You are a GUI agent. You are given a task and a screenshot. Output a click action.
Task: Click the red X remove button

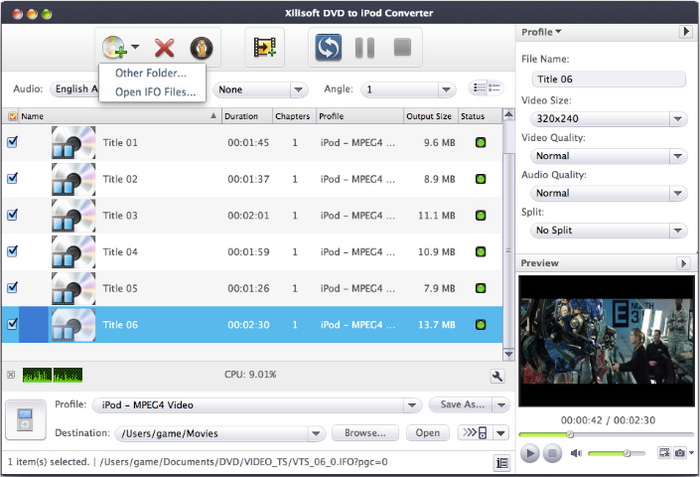pyautogui.click(x=164, y=48)
